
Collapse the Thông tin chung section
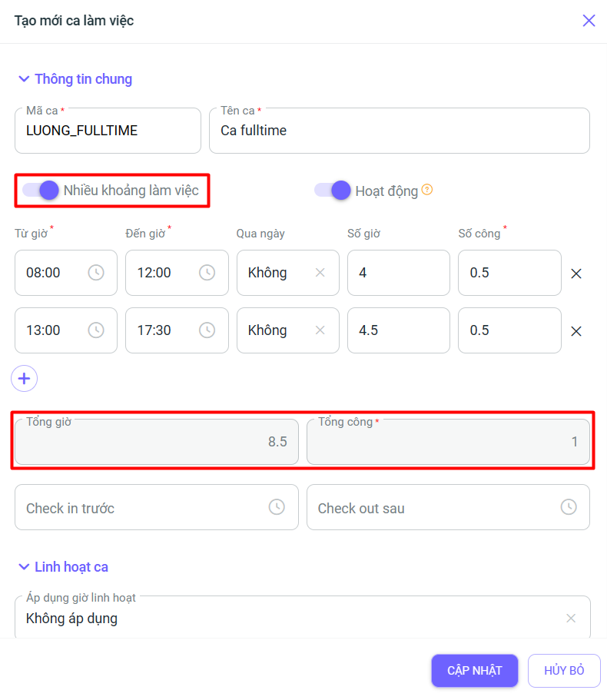25,78
